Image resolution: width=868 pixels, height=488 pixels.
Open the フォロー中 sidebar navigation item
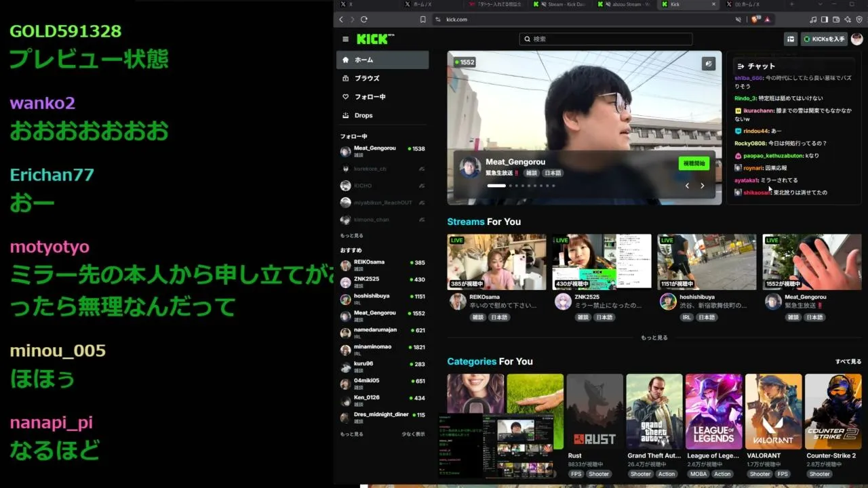point(382,97)
